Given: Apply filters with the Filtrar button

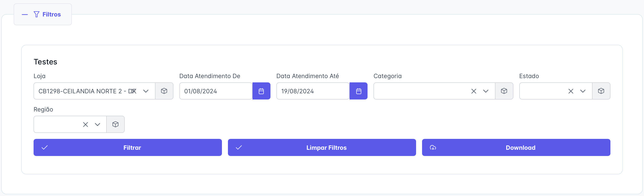Looking at the screenshot, I should [x=127, y=147].
